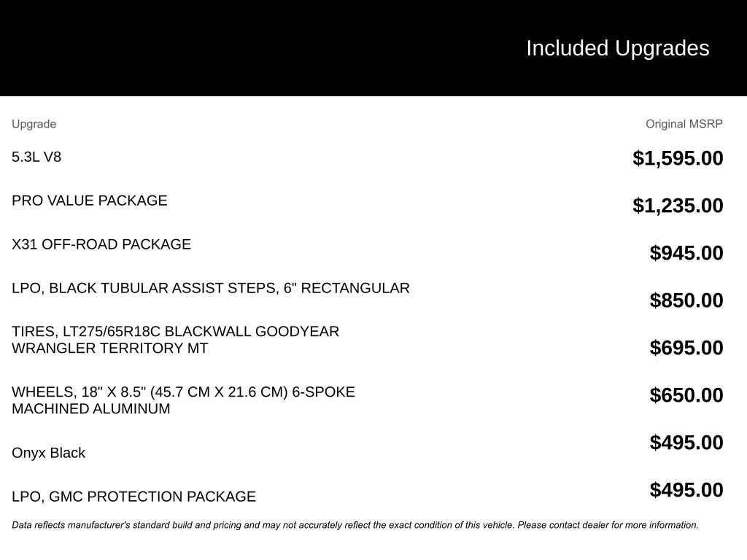Click the $695.00 price
Image resolution: width=747 pixels, height=560 pixels.
pyautogui.click(x=686, y=348)
